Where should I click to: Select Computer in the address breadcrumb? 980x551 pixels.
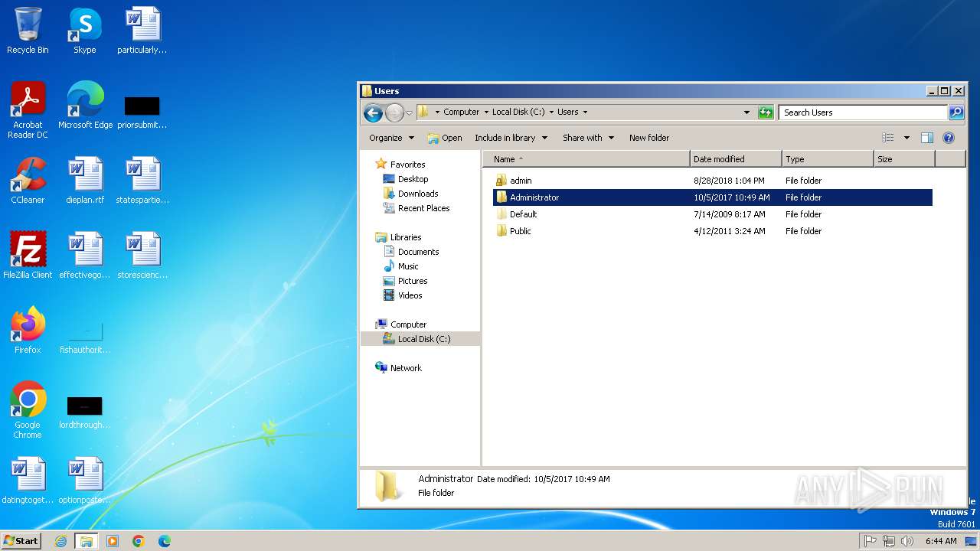click(x=461, y=112)
